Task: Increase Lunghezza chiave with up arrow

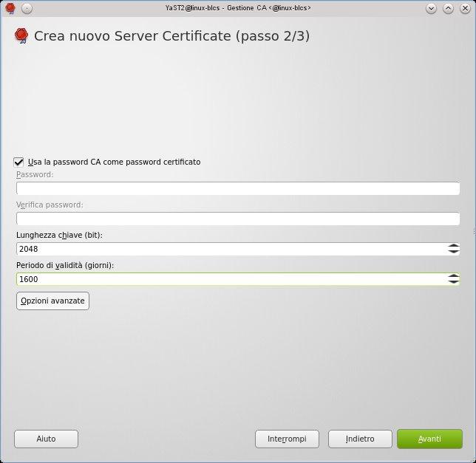Action: pos(453,246)
